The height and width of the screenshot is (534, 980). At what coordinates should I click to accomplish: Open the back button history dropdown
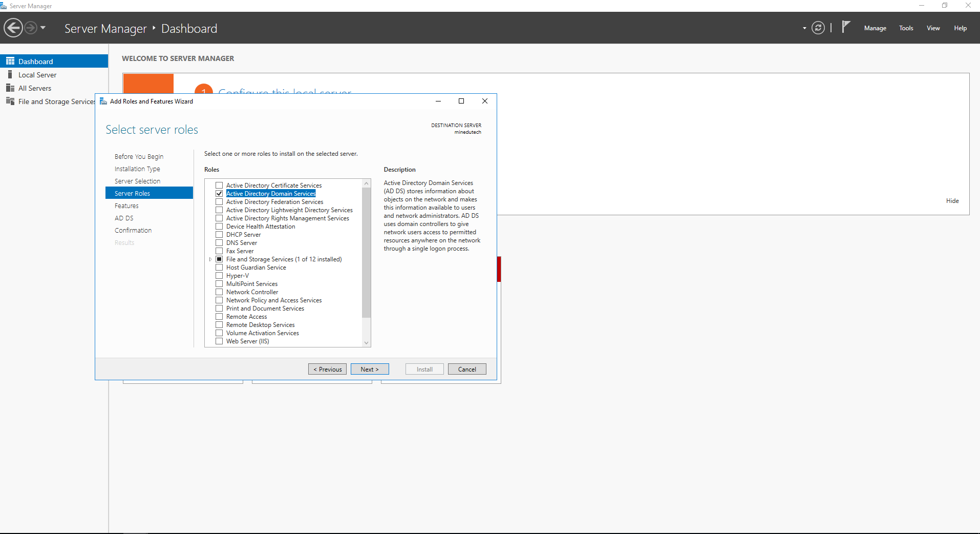pyautogui.click(x=43, y=28)
